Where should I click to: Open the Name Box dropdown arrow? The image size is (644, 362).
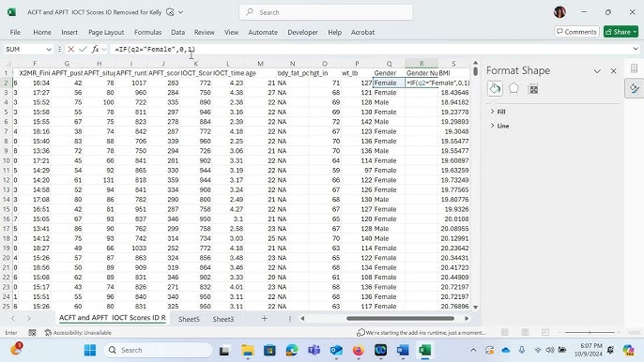pos(49,50)
